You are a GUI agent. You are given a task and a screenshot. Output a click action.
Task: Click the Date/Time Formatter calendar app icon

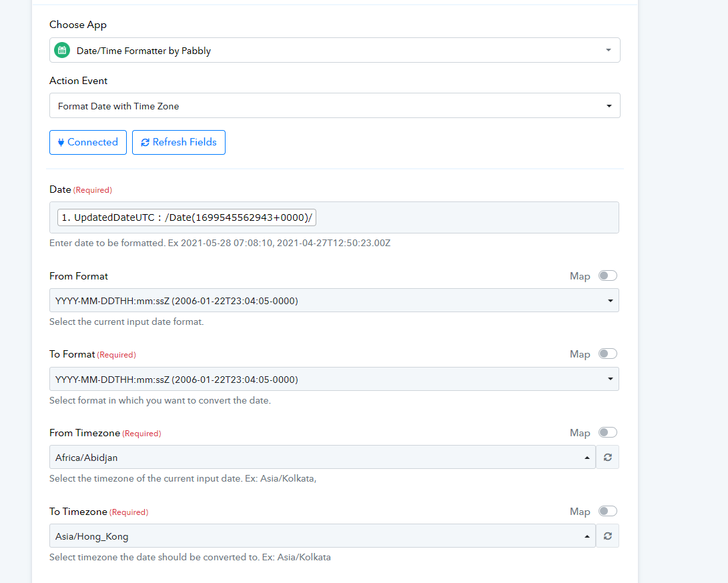pos(62,50)
